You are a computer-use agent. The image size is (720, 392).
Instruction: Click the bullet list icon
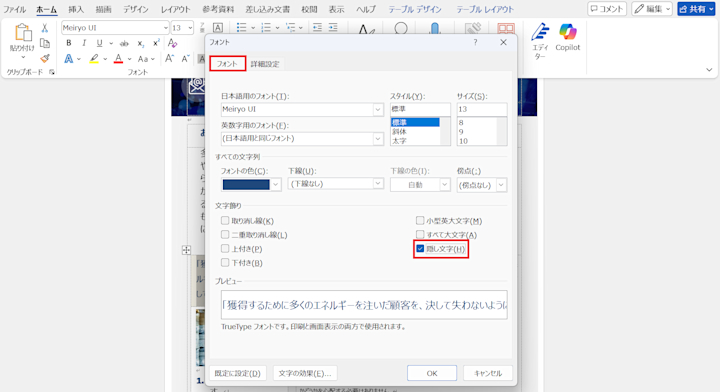(241, 28)
